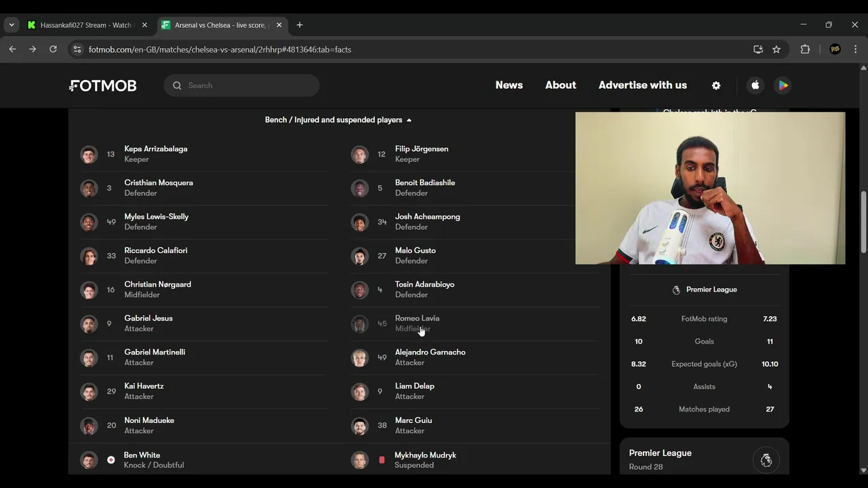This screenshot has height=488, width=868.
Task: Click Kepa Arrizabalaga's player photo
Action: coord(89,155)
